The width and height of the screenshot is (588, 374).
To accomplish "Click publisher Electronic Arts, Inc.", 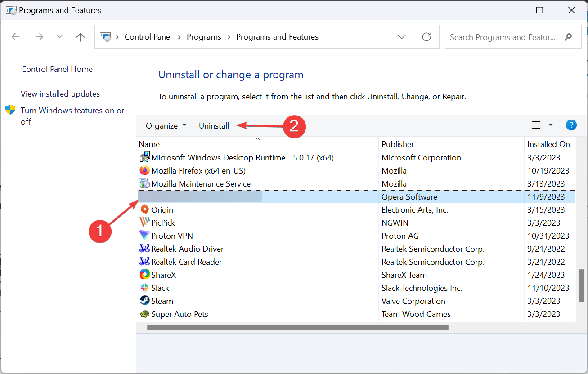I will [415, 210].
